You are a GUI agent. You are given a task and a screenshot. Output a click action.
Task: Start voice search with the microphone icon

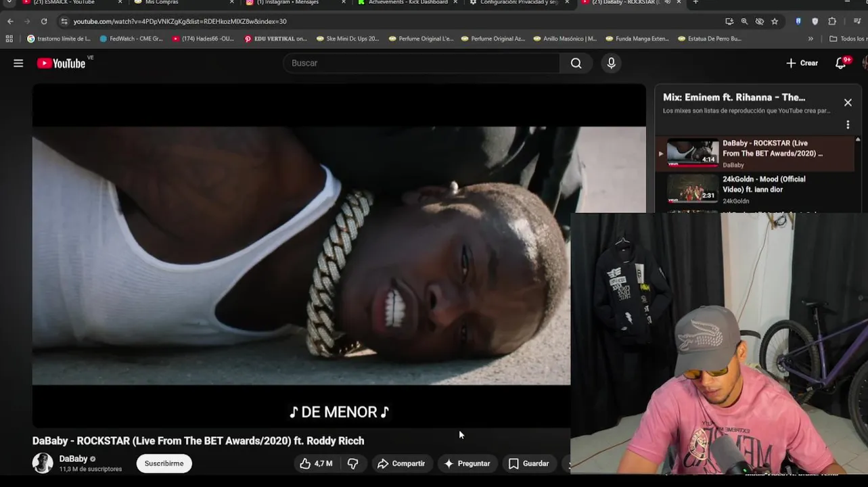click(611, 63)
